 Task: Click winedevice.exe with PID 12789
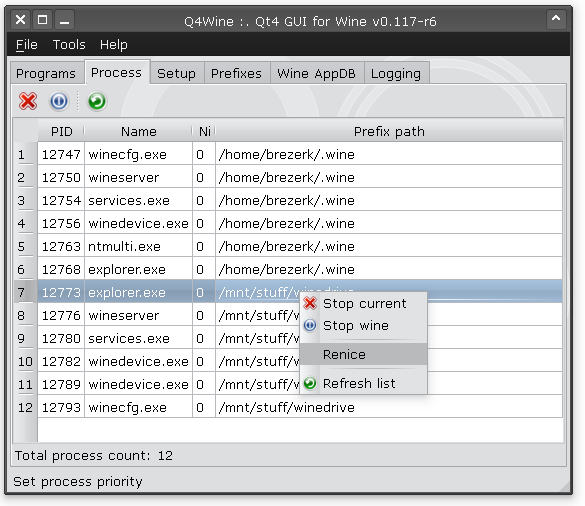coord(138,384)
